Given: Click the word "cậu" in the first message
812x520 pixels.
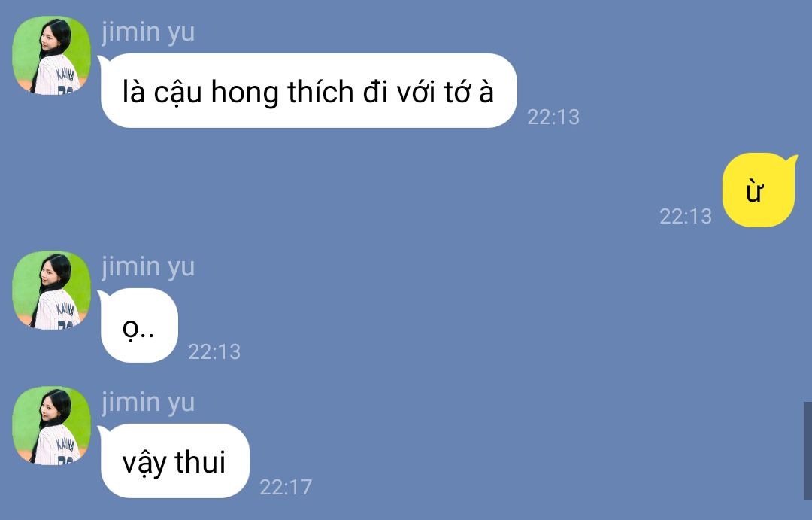Looking at the screenshot, I should (177, 93).
